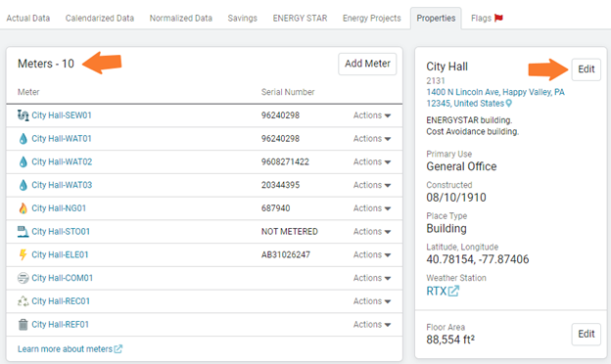Open the City Hall-WAT02 meter link
Image resolution: width=611 pixels, height=364 pixels.
tap(62, 162)
